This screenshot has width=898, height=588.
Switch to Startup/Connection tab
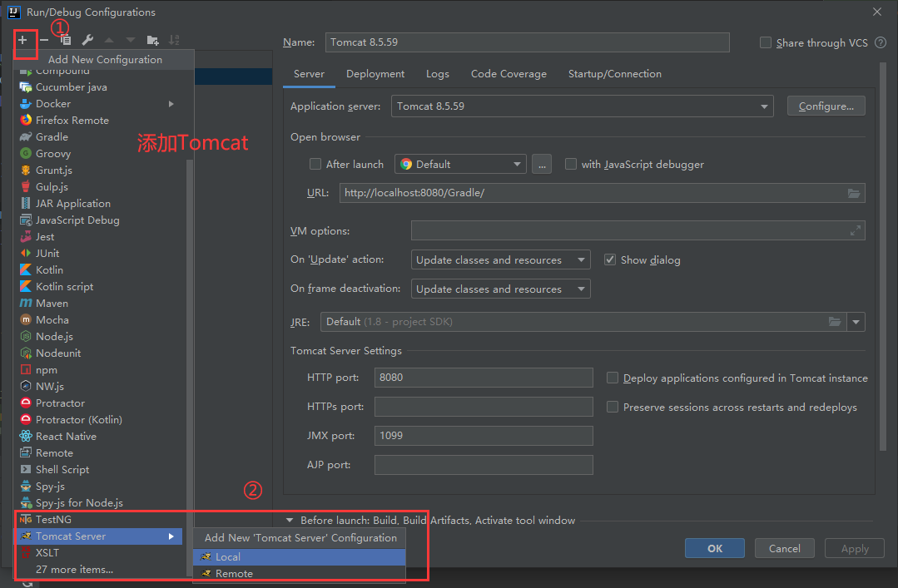614,74
